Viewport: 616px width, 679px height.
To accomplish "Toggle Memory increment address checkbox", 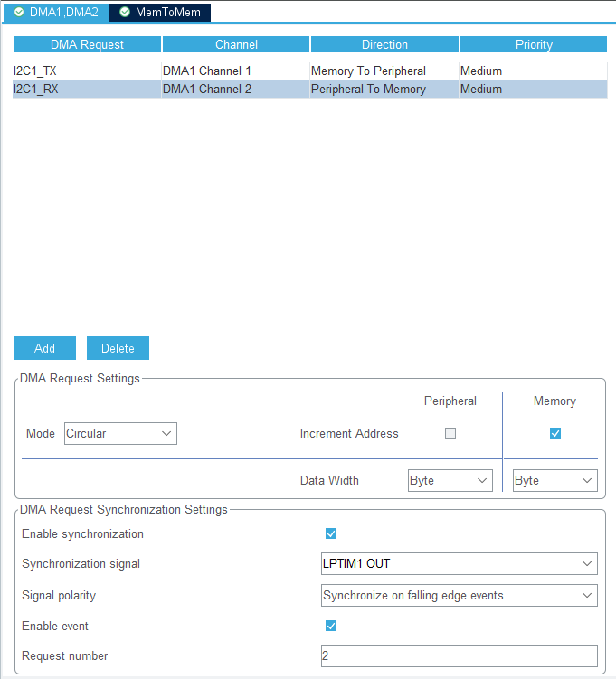I will [x=555, y=433].
